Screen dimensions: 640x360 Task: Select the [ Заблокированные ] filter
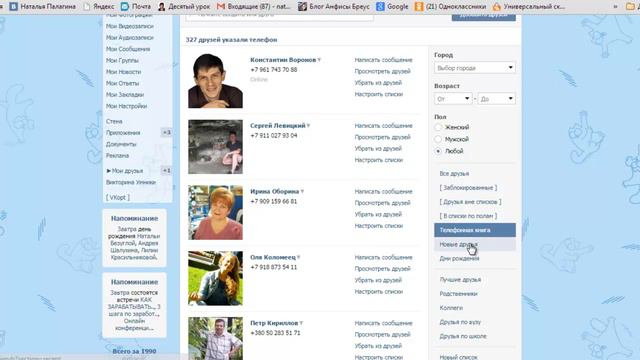click(468, 188)
